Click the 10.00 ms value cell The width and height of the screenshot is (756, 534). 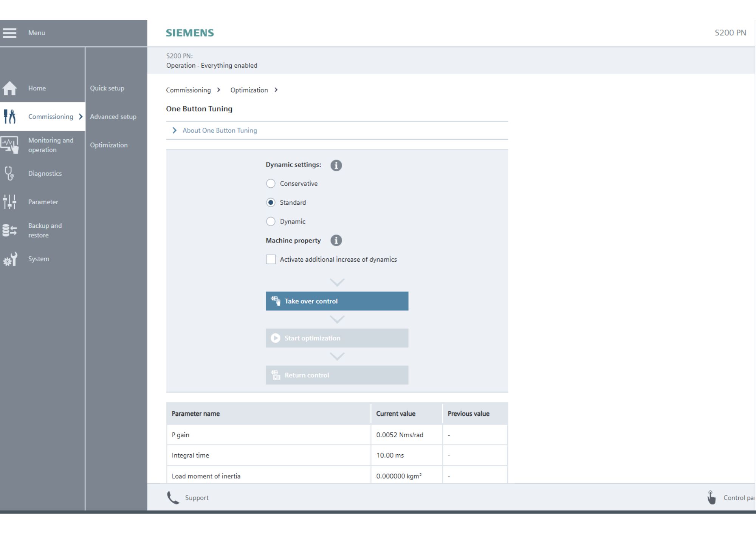(x=406, y=455)
